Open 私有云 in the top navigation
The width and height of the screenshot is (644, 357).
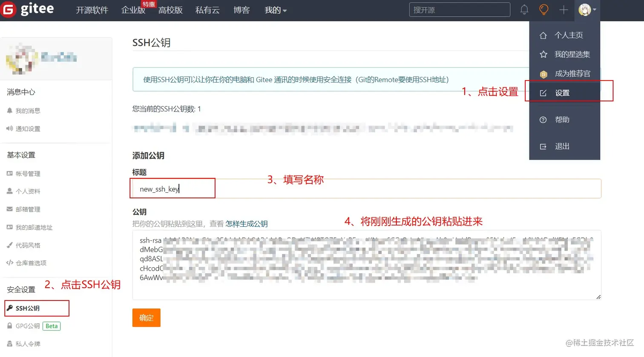[x=207, y=10]
